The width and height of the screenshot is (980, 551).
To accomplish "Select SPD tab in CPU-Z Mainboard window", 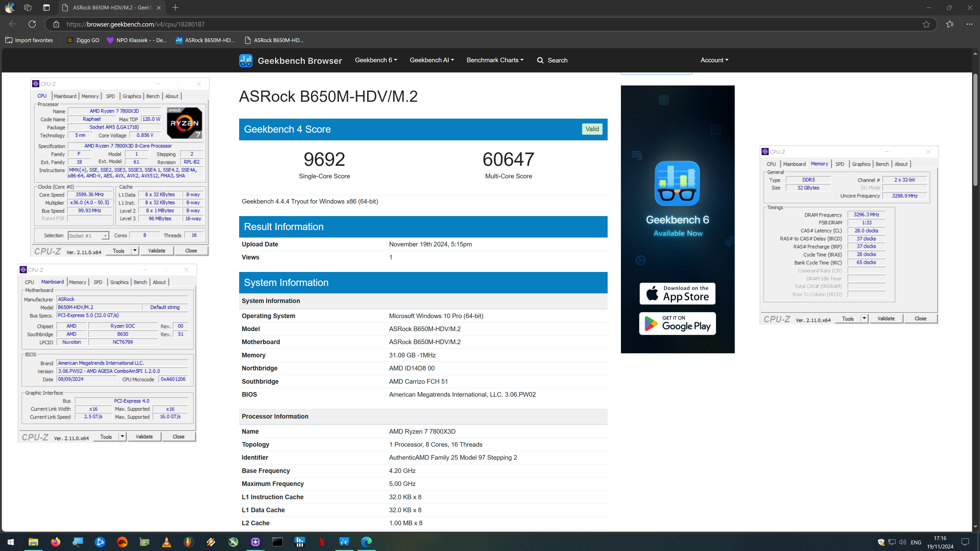I will [x=98, y=282].
